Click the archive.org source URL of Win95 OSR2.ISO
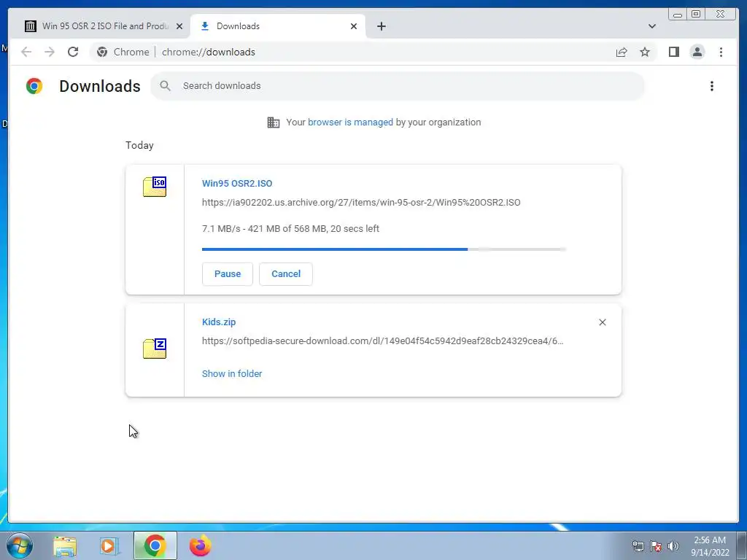The width and height of the screenshot is (747, 560). [361, 203]
